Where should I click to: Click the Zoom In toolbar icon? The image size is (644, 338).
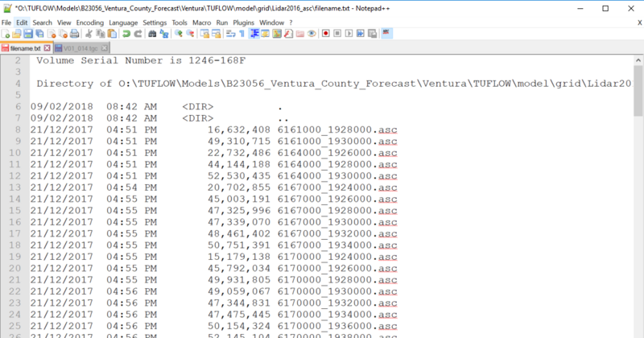(177, 35)
